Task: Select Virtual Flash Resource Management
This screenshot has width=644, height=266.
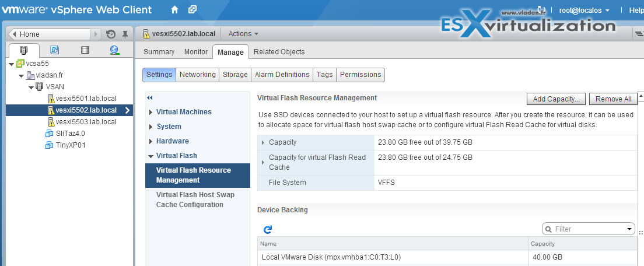Action: 198,175
